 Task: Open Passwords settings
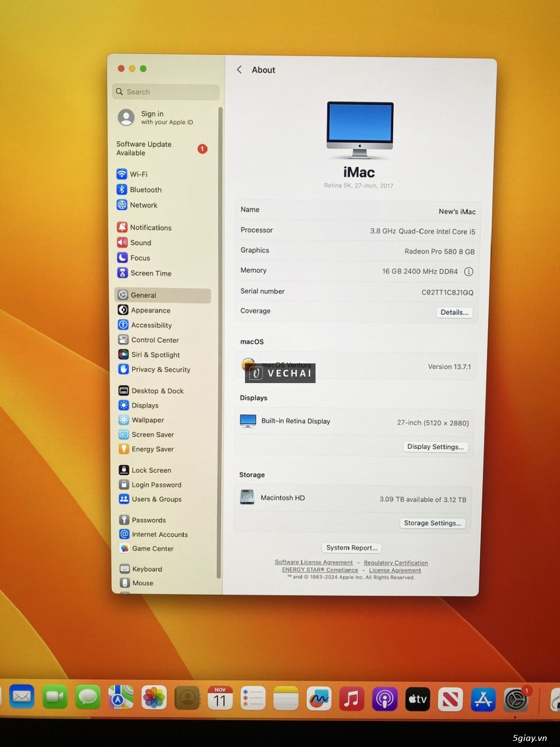(x=142, y=519)
